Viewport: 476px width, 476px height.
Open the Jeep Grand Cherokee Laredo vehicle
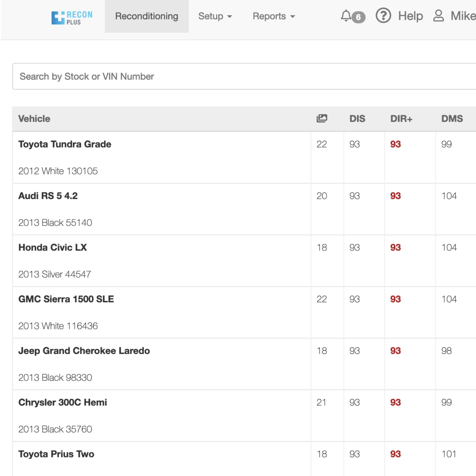point(84,351)
